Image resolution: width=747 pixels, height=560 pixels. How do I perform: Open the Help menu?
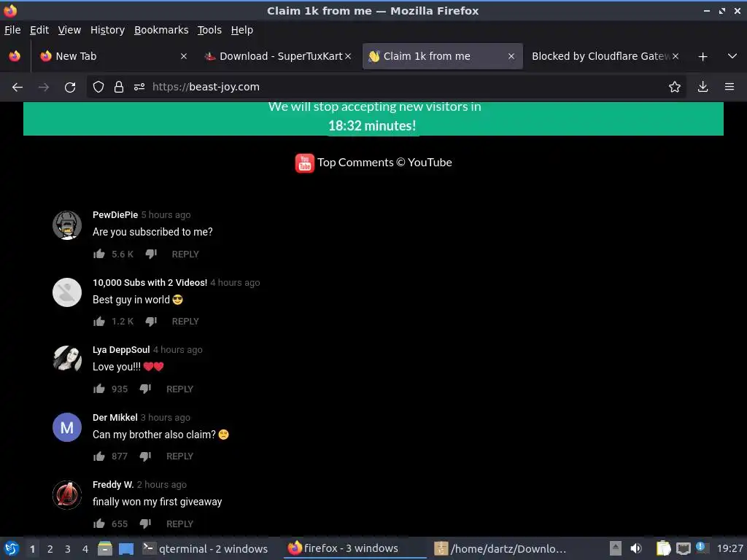click(x=242, y=30)
